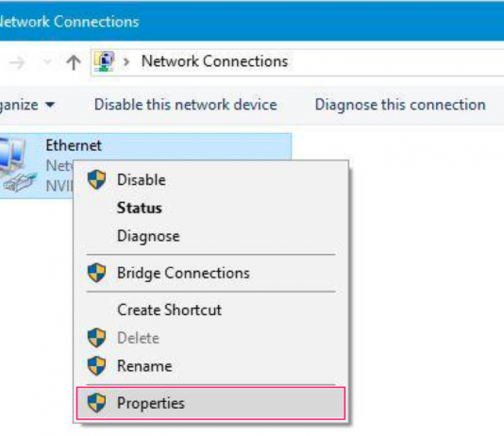Click the Network Connections address field
504x436 pixels.
click(297, 62)
